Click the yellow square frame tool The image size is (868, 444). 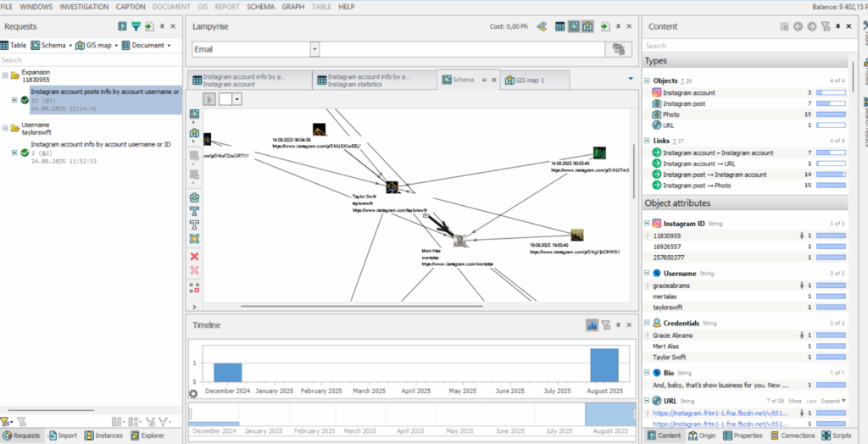tap(194, 239)
